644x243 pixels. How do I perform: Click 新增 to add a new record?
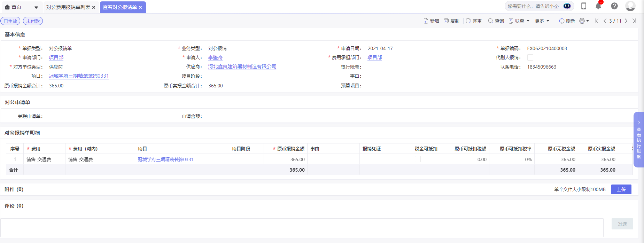(431, 21)
